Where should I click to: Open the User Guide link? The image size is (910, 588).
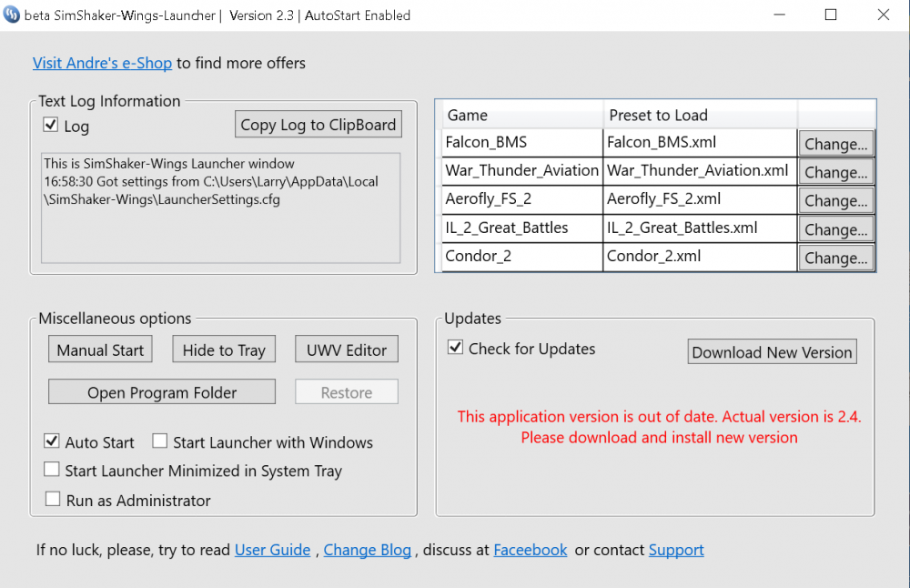272,550
